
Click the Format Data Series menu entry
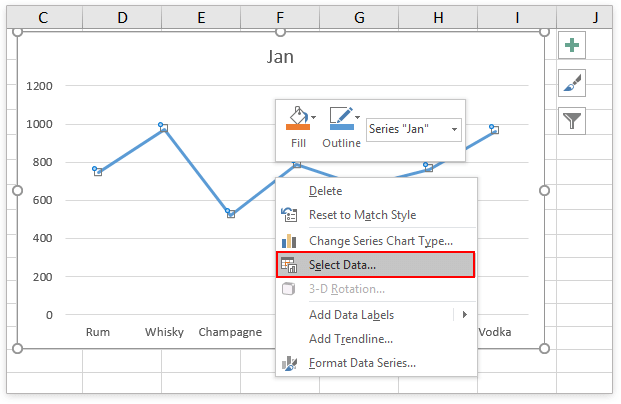coord(362,363)
